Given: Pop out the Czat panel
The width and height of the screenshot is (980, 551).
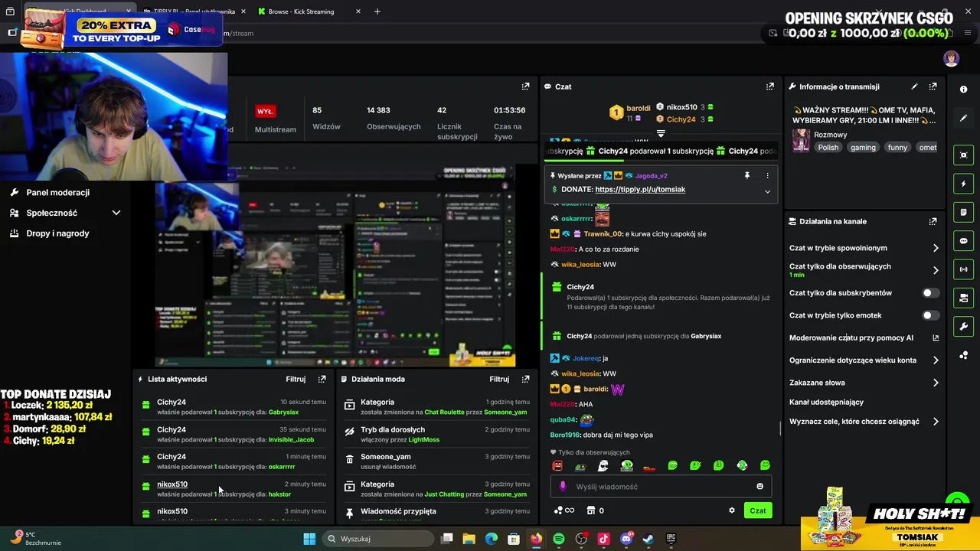Looking at the screenshot, I should click(x=769, y=86).
